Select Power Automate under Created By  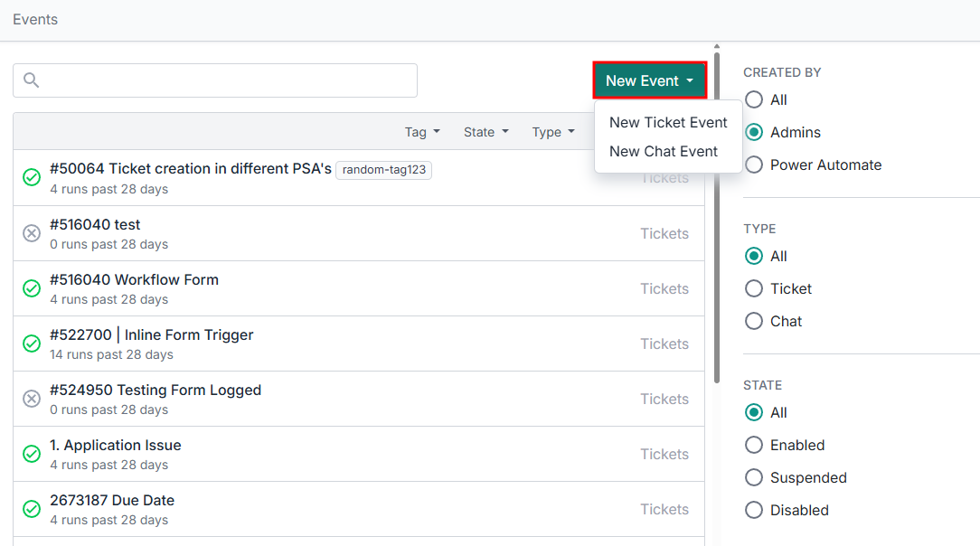754,165
